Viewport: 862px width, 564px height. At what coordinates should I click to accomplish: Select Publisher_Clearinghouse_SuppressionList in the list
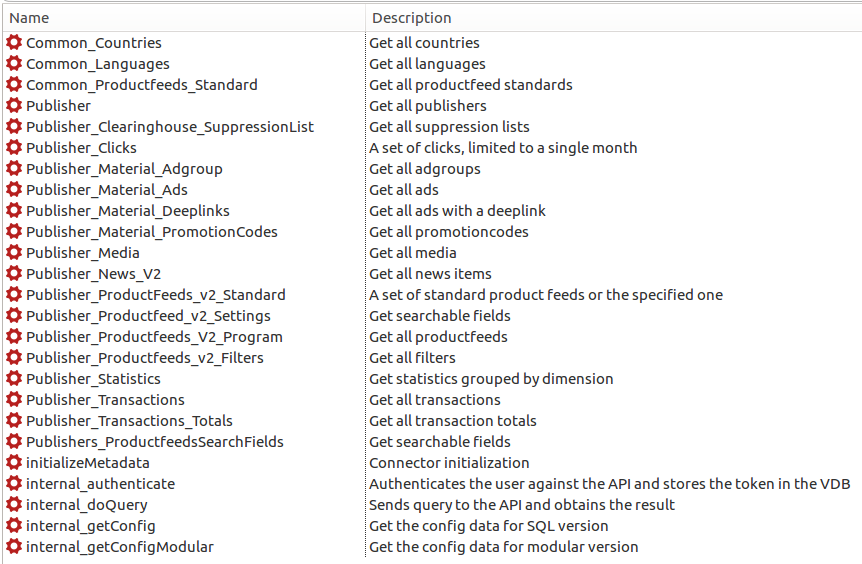click(170, 127)
